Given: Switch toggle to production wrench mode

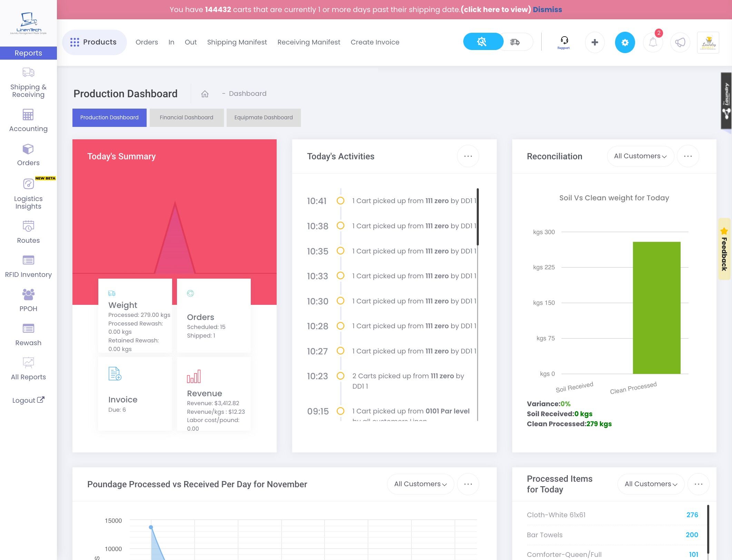Looking at the screenshot, I should tap(482, 42).
